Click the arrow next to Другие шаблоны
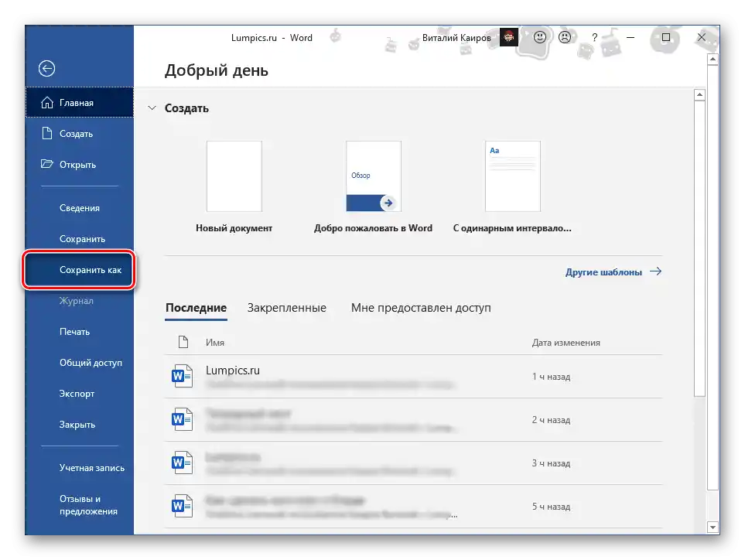This screenshot has height=560, width=745. [x=656, y=271]
